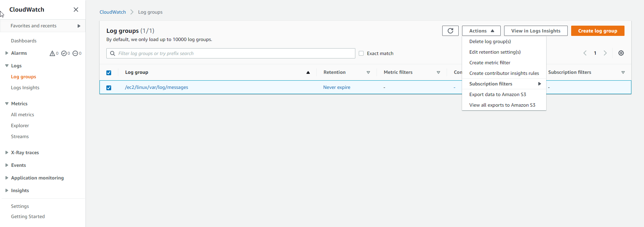Image resolution: width=644 pixels, height=227 pixels.
Task: Open Streams under Metrics
Action: pyautogui.click(x=20, y=136)
